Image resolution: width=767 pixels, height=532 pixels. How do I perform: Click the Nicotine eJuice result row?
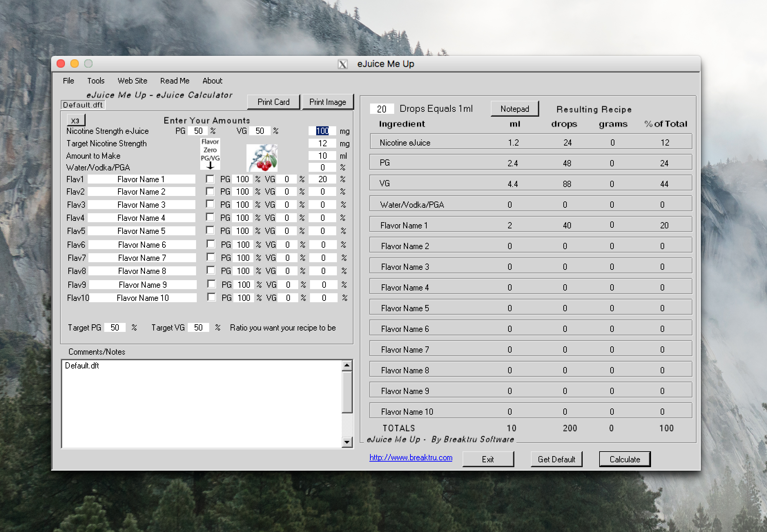point(531,142)
